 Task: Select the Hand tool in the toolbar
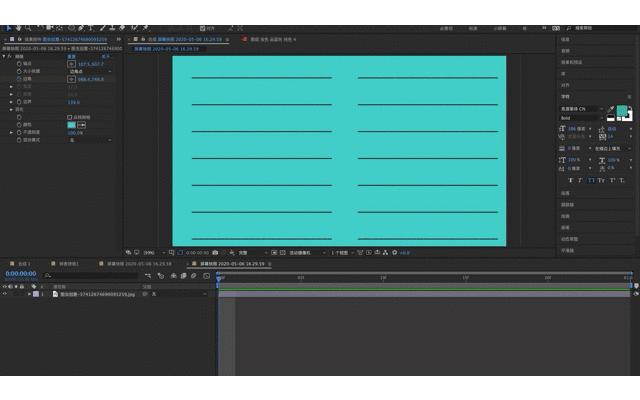18,28
